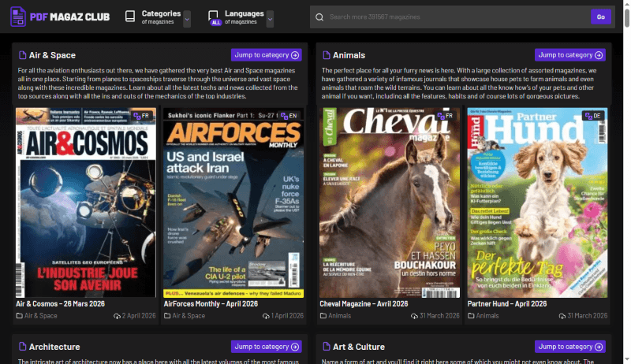Click Air & Space tag under Air & Cosmos

click(x=41, y=316)
